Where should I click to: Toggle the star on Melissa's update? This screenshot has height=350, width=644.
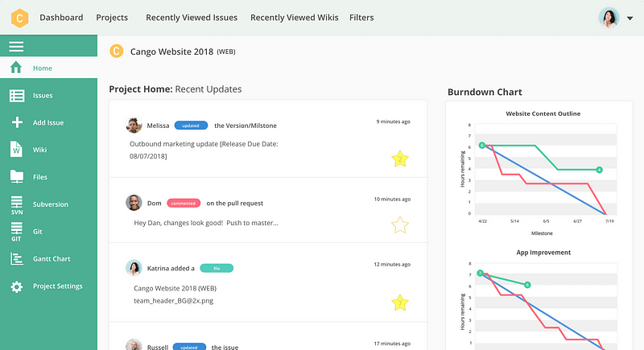(x=399, y=159)
